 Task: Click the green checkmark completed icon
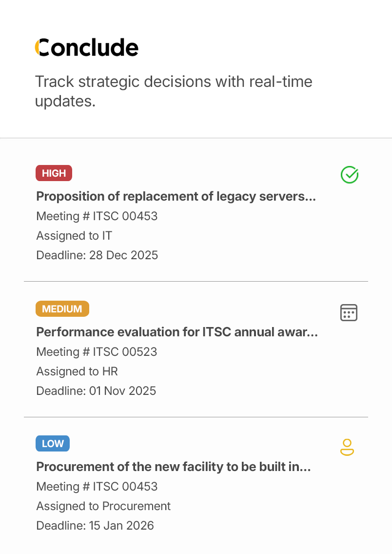tap(349, 175)
